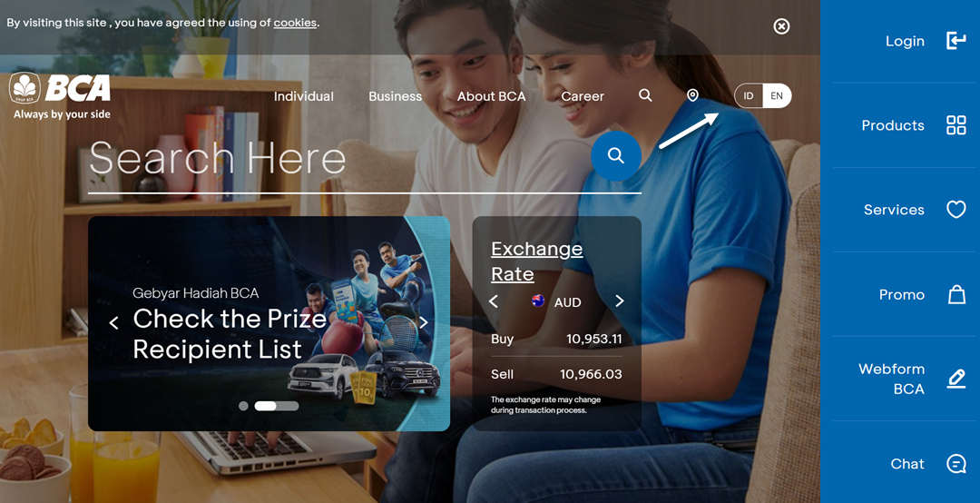The width and height of the screenshot is (980, 503).
Task: Open the Promo shopping bag icon
Action: [955, 294]
